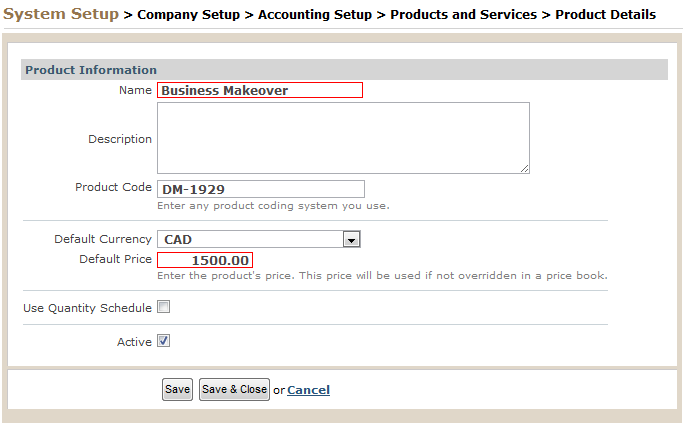Focus the Name field containing Business Makeover

pos(260,90)
